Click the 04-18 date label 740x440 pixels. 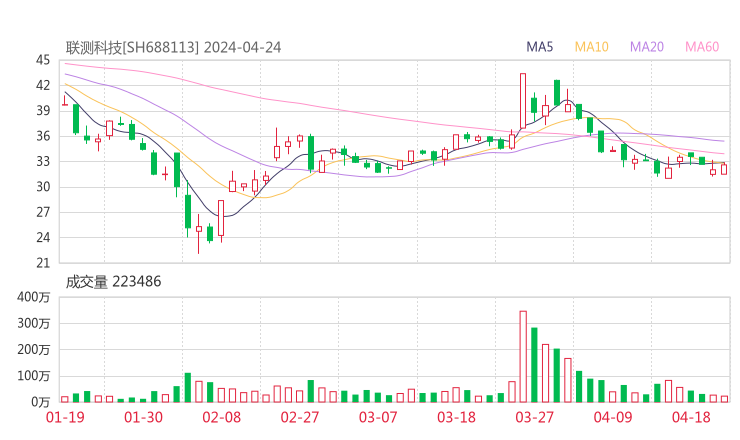pyautogui.click(x=691, y=417)
